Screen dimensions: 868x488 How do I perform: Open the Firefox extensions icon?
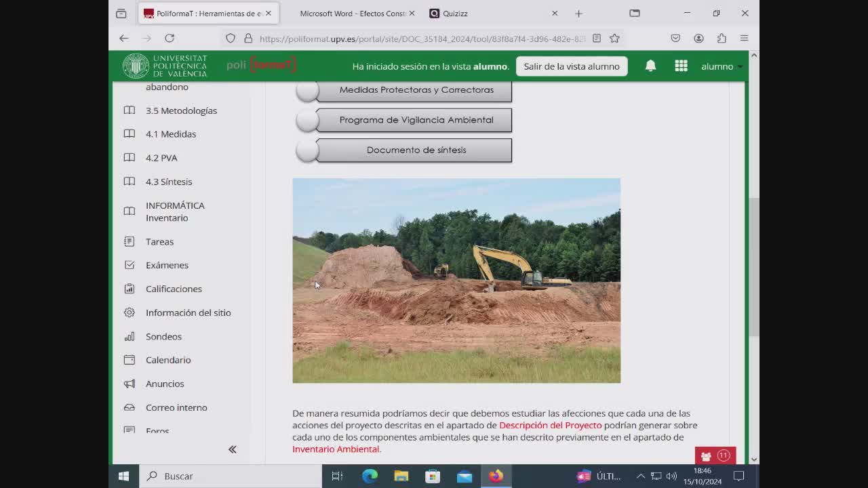point(722,39)
